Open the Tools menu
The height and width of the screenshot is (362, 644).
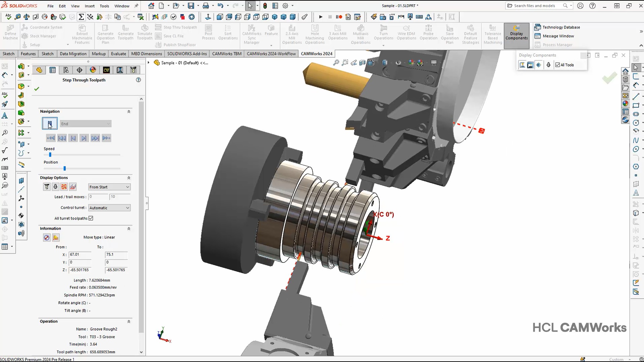[104, 6]
